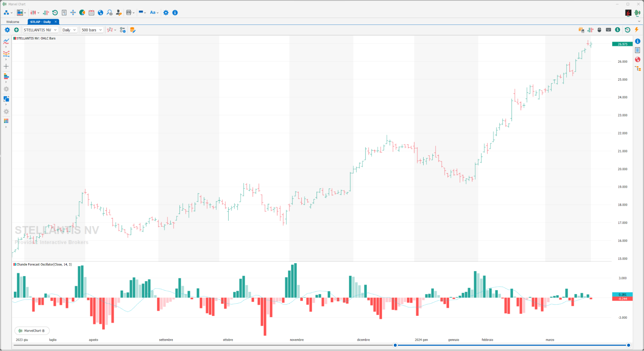Switch to the Welcome tab
The height and width of the screenshot is (351, 644).
coord(13,22)
